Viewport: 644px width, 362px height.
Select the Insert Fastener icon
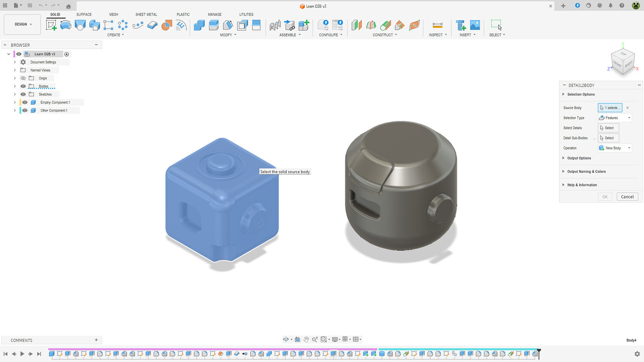click(x=461, y=25)
